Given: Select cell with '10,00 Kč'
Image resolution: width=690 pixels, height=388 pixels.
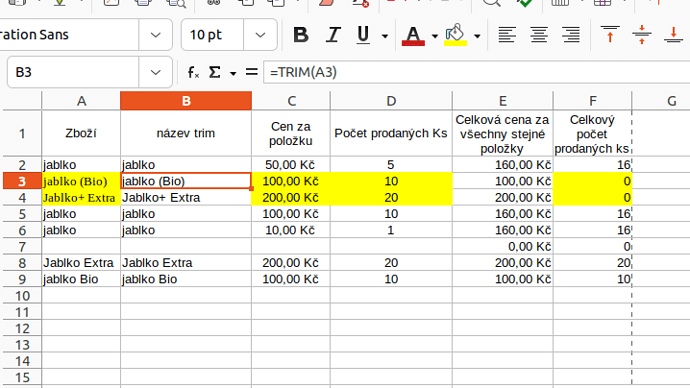Looking at the screenshot, I should click(x=291, y=230).
